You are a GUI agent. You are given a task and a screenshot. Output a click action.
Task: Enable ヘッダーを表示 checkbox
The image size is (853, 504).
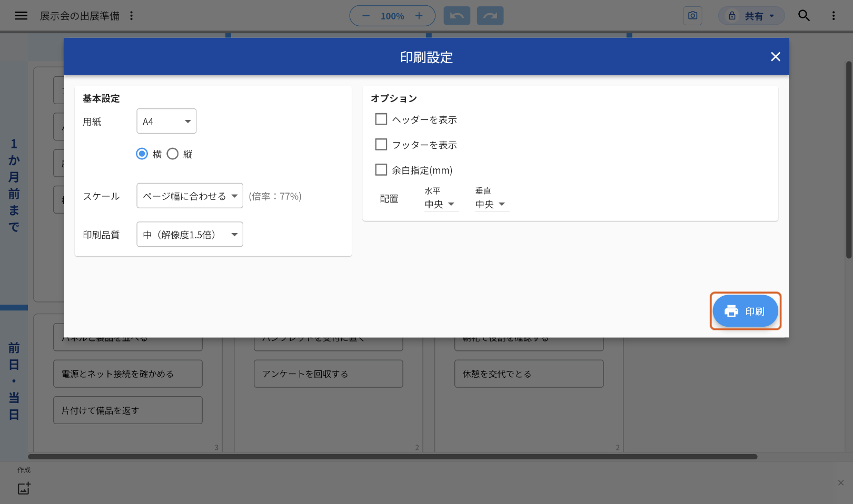click(381, 119)
